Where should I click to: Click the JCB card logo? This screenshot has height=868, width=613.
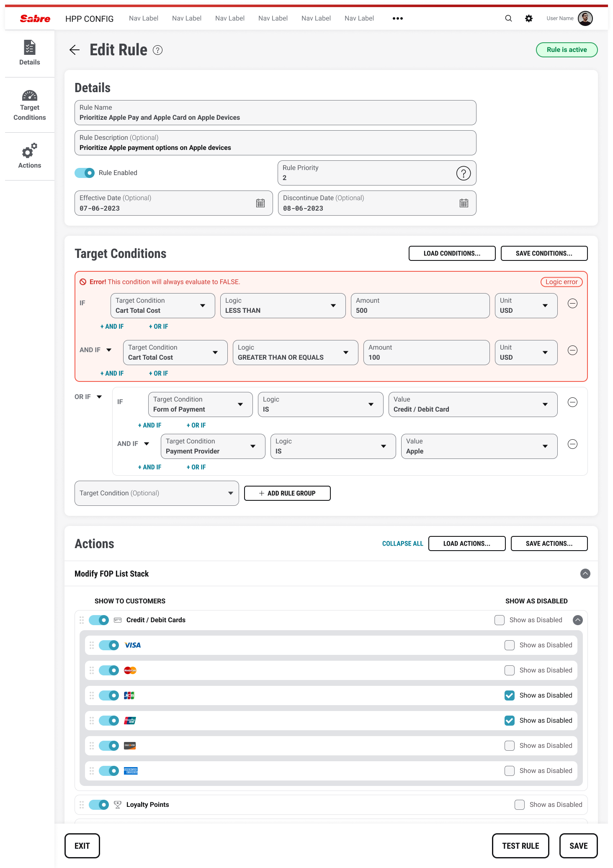pyautogui.click(x=129, y=695)
